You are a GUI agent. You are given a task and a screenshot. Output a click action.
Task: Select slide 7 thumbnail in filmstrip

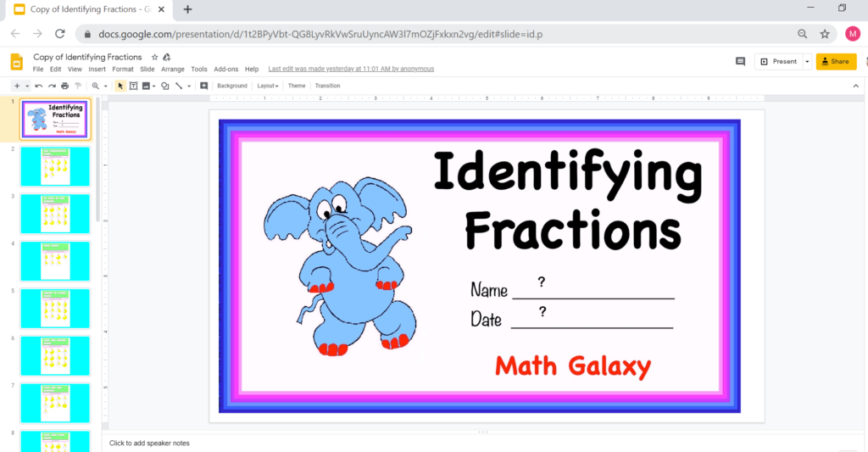tap(55, 404)
